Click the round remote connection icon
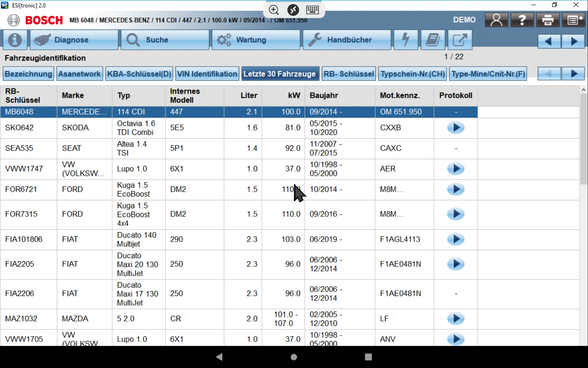The width and height of the screenshot is (588, 368). pyautogui.click(x=293, y=10)
